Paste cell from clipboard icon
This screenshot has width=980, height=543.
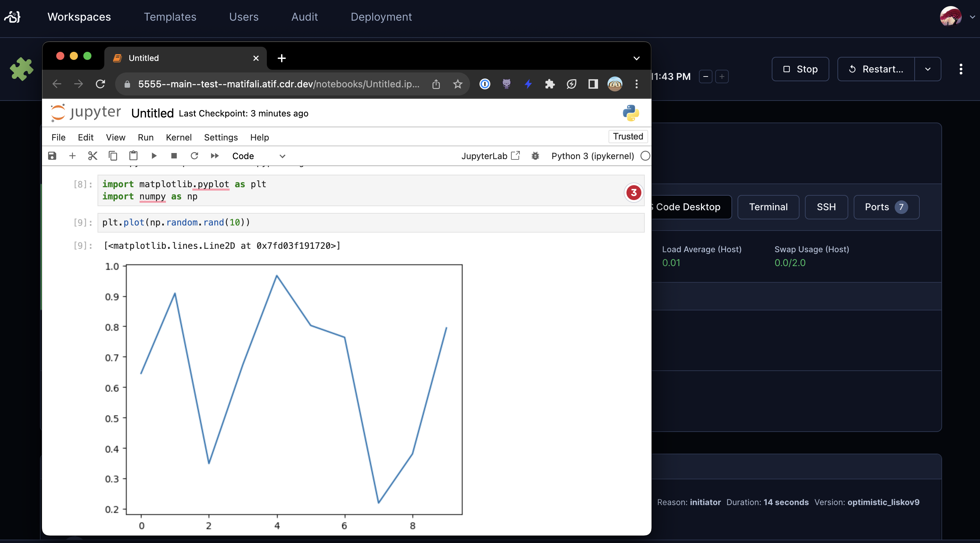tap(133, 156)
